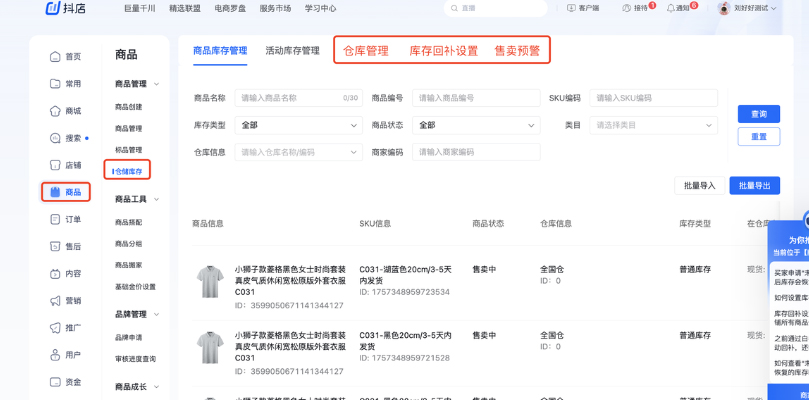Open 推广 in the left sidebar
The image size is (809, 400).
click(66, 328)
